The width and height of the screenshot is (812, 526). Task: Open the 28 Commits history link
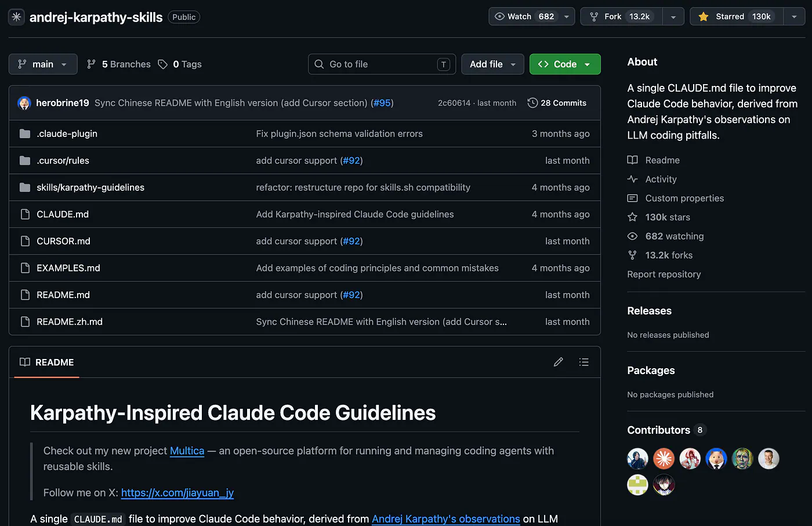(557, 103)
